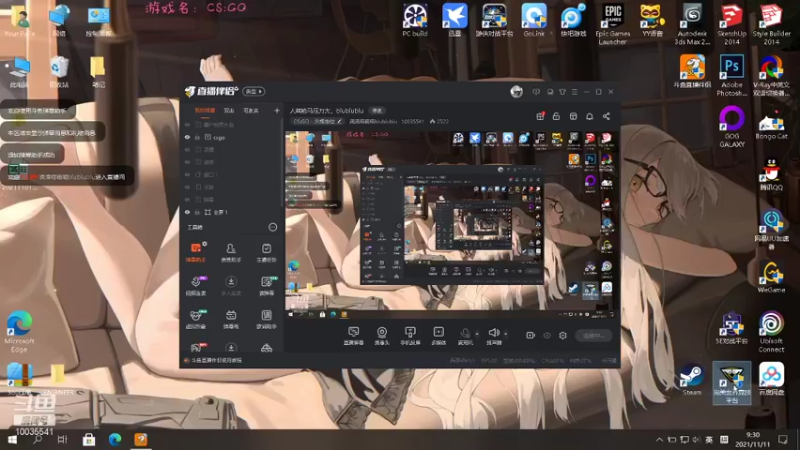Image resolution: width=800 pixels, height=450 pixels.
Task: Open Microsoft Edge desktop shortcut
Action: point(19,332)
